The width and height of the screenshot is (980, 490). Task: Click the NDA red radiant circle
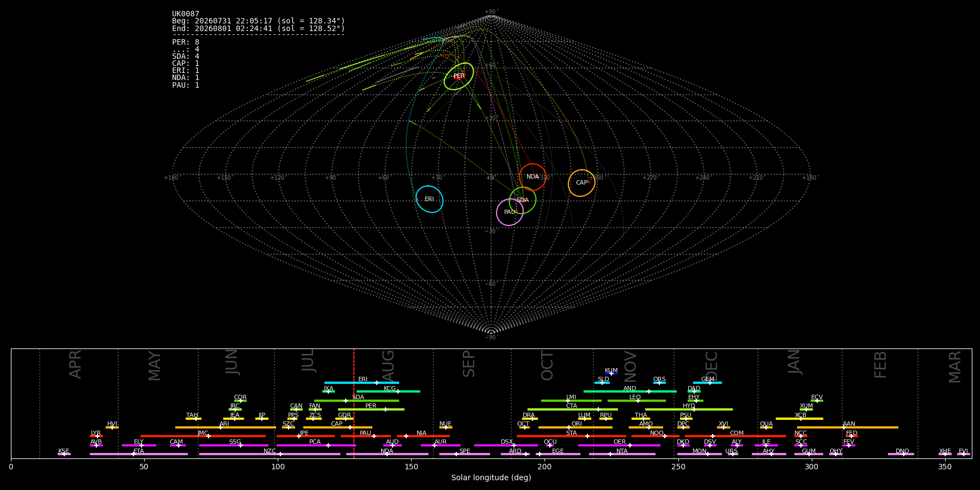pyautogui.click(x=532, y=177)
